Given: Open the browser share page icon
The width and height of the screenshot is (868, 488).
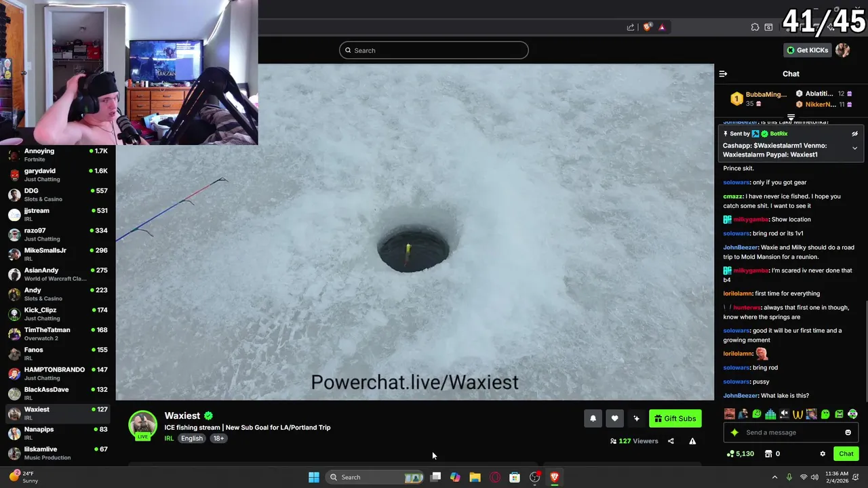Looking at the screenshot, I should click(631, 27).
